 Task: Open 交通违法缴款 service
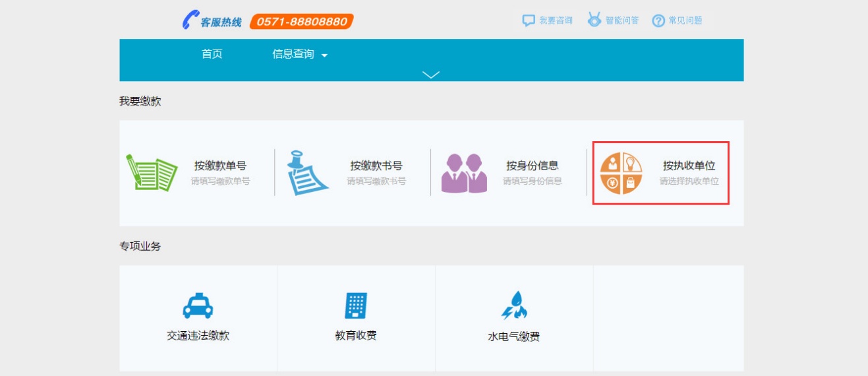pos(198,336)
